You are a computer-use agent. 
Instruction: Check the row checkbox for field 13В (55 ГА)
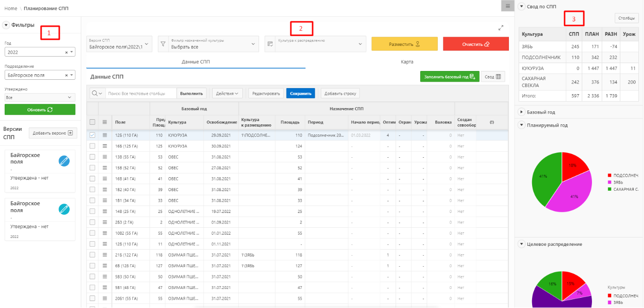(92, 157)
